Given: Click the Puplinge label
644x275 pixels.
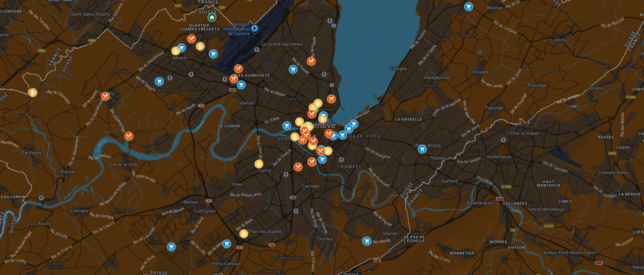Looking at the screenshot, I should click(495, 107).
